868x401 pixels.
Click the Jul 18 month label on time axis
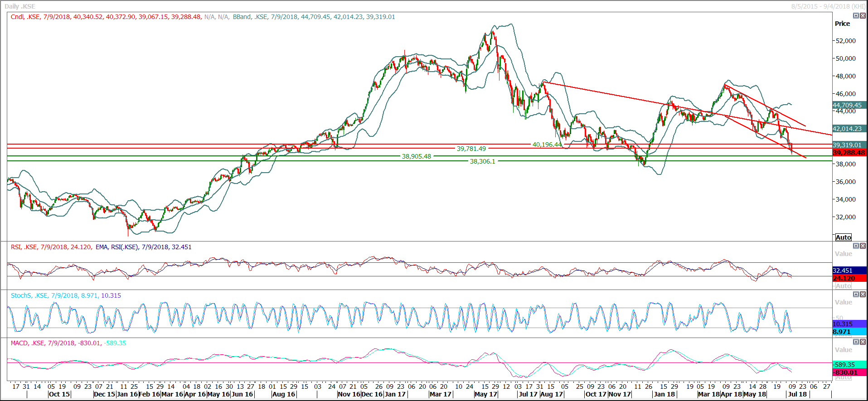tap(798, 394)
